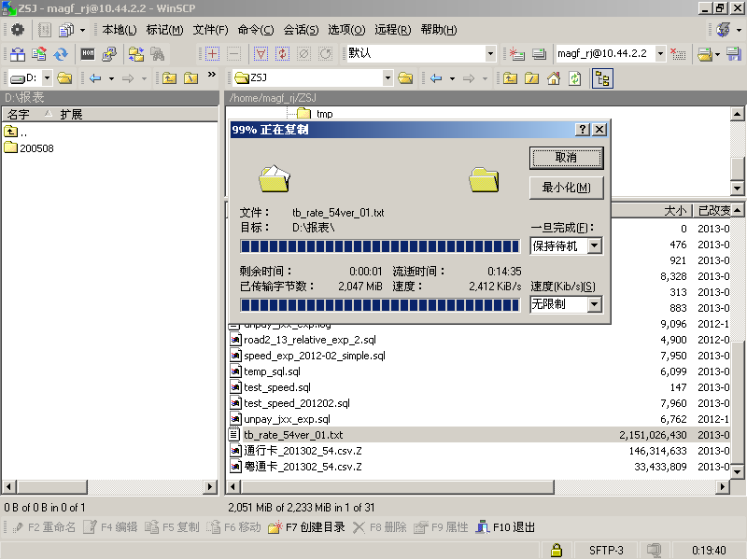Toggle the remote directory tree view
Viewport: 747px width, 560px height.
pyautogui.click(x=602, y=78)
